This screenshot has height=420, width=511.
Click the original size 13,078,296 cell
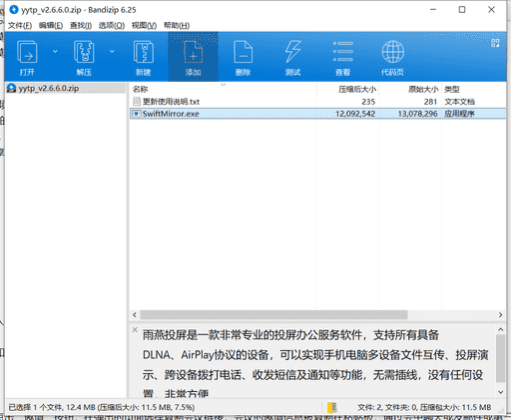click(418, 114)
